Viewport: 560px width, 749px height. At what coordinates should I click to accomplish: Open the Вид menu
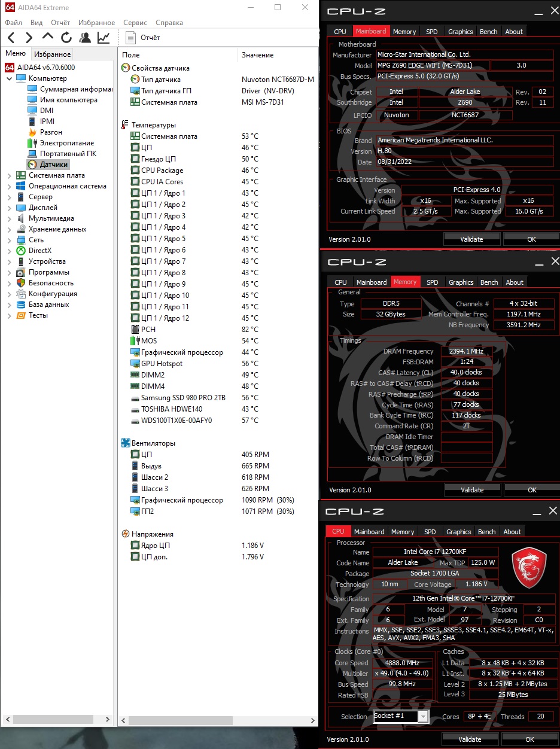click(x=36, y=23)
